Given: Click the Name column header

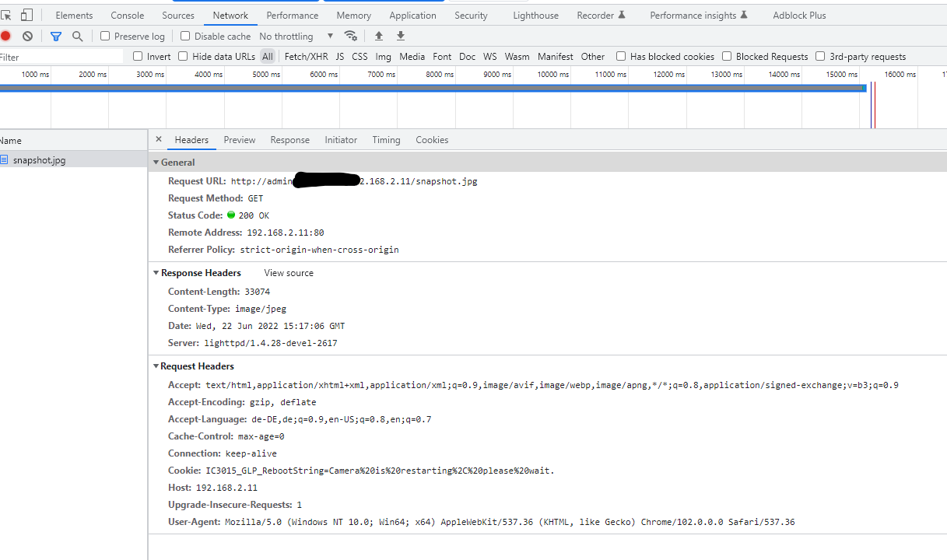Looking at the screenshot, I should (73, 141).
